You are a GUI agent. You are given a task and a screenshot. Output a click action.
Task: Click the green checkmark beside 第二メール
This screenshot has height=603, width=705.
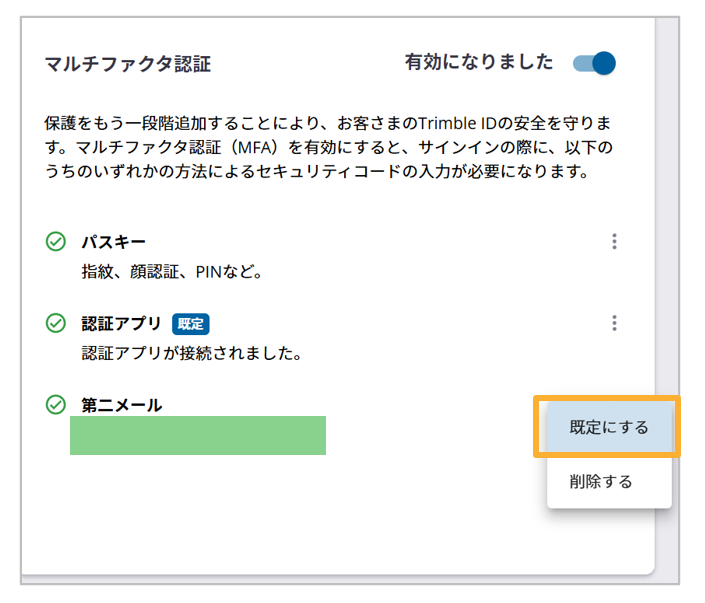(x=56, y=404)
